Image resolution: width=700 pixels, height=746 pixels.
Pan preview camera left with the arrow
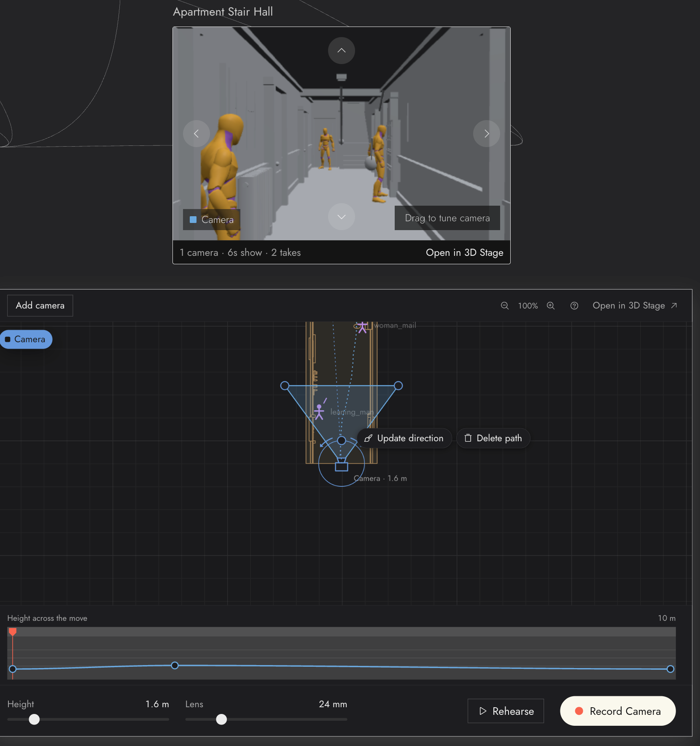click(x=196, y=134)
